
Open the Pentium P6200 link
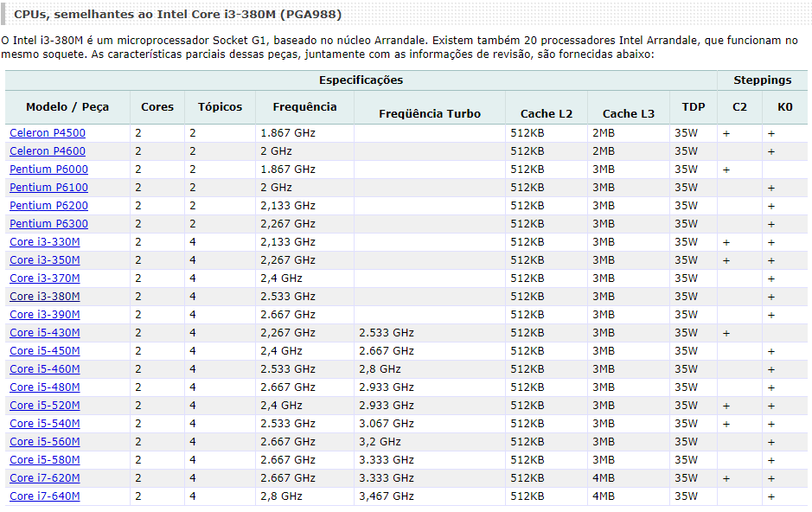tap(48, 206)
